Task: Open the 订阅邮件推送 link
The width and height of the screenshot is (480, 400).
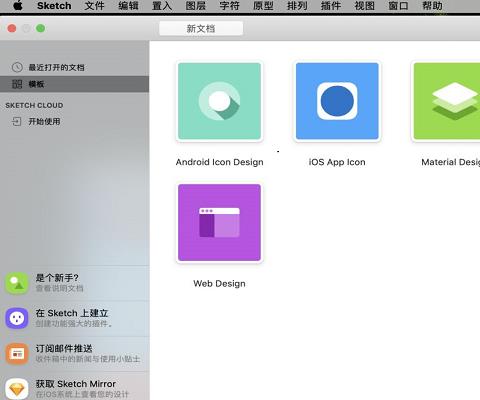Action: 64,349
